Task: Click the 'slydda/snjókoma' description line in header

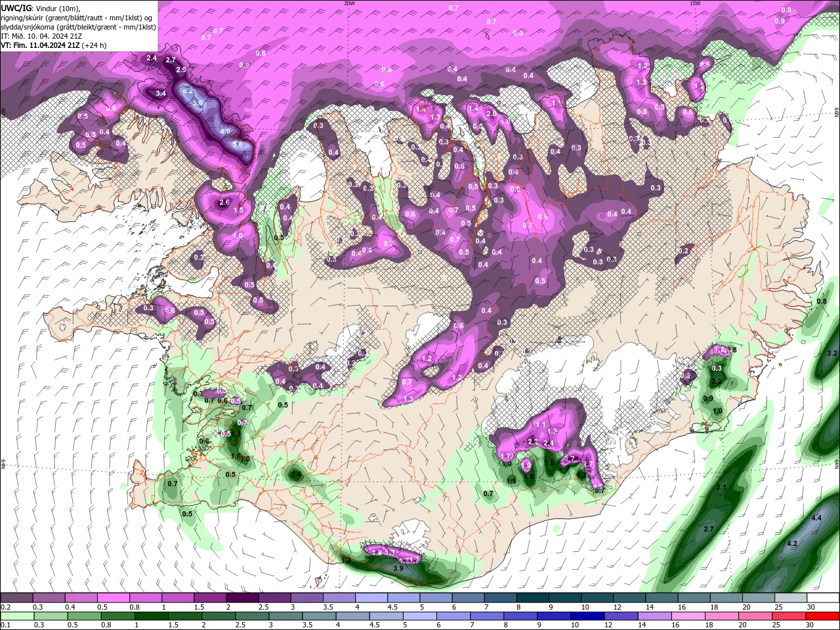Action: tap(78, 27)
